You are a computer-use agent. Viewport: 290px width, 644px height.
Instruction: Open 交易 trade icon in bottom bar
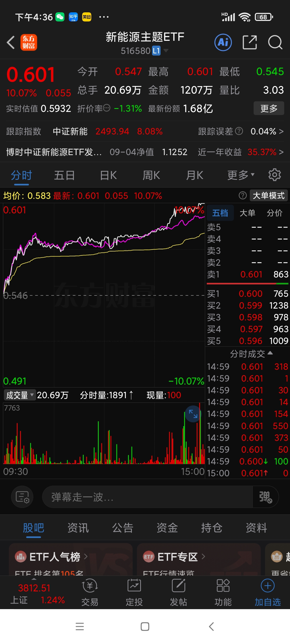(x=90, y=592)
